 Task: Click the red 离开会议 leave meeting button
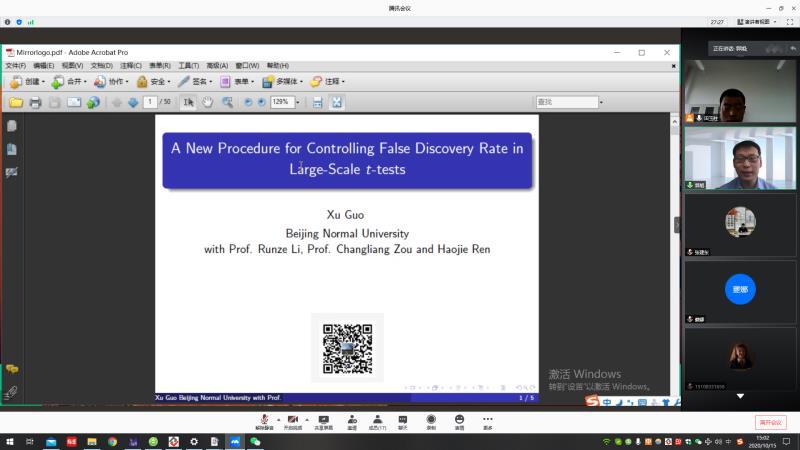click(x=770, y=422)
